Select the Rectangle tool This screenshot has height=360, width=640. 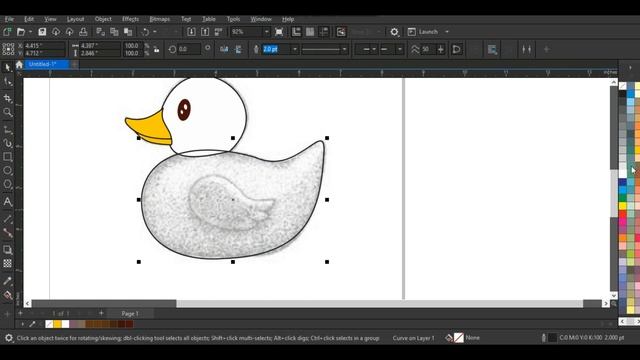(x=7, y=157)
